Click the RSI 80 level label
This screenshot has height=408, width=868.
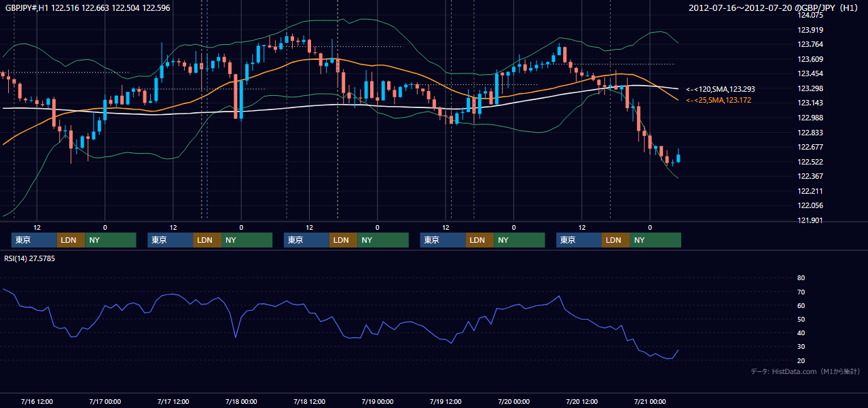pyautogui.click(x=801, y=278)
